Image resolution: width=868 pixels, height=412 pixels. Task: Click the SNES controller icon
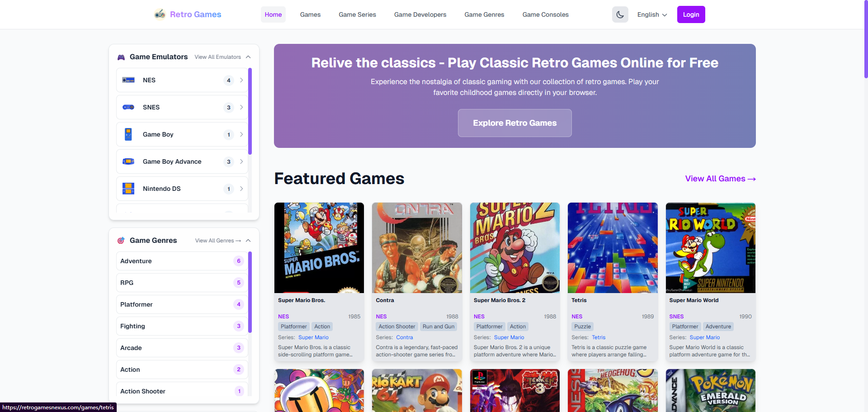click(128, 107)
